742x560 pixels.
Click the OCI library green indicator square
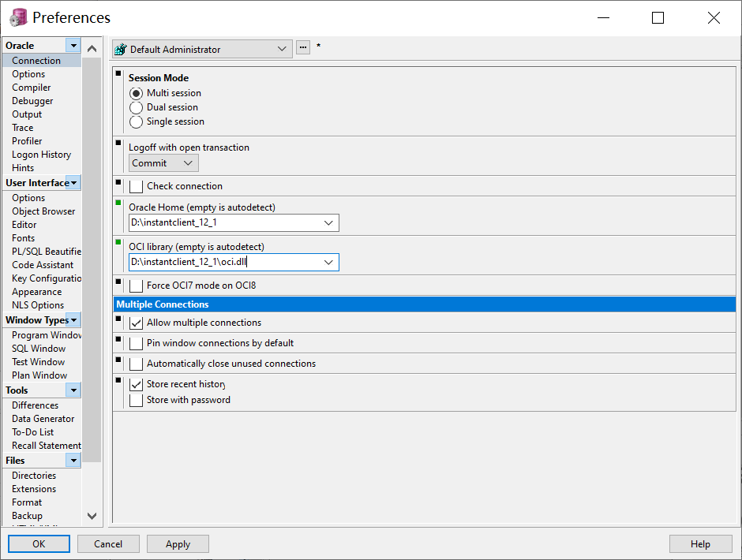[118, 242]
